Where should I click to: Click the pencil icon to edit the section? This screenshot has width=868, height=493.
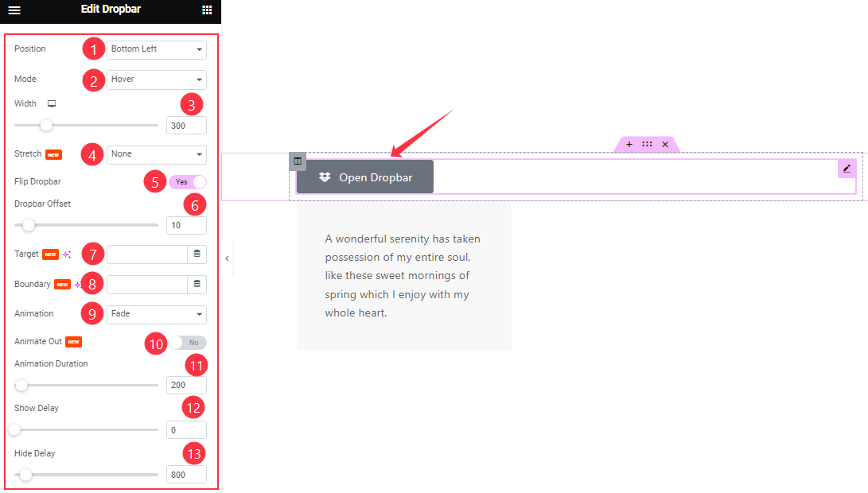tap(847, 169)
